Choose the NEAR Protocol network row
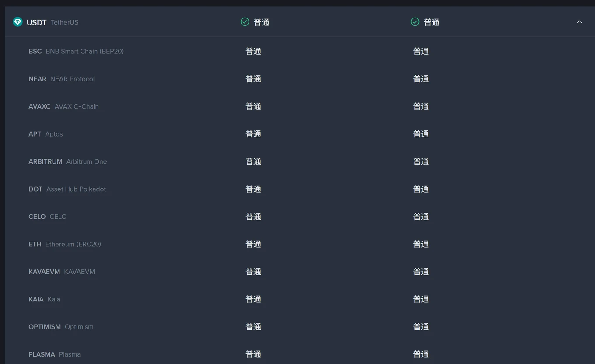 (x=300, y=79)
